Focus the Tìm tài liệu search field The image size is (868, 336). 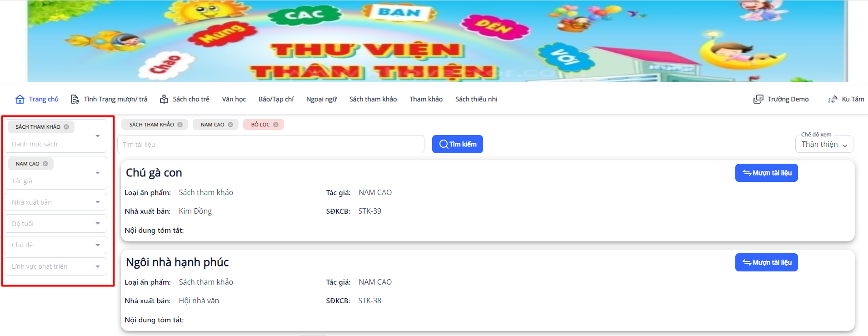[271, 144]
